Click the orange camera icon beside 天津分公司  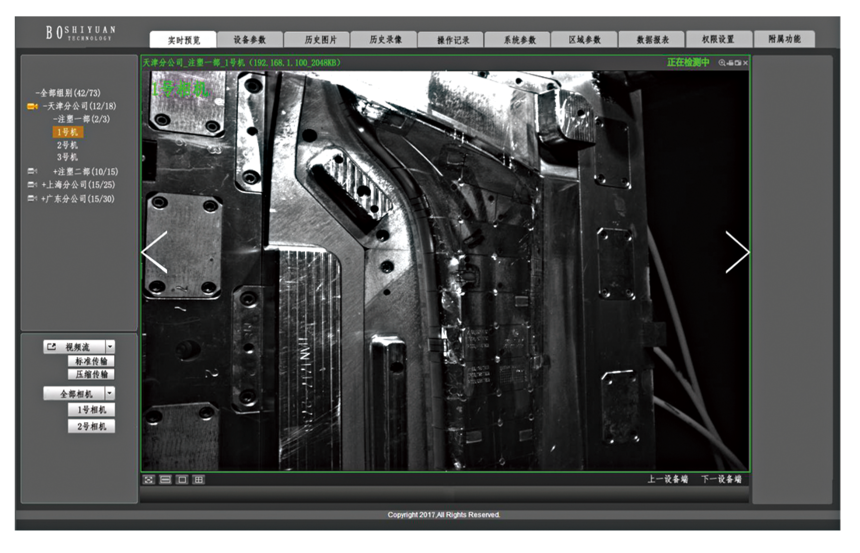tap(32, 106)
